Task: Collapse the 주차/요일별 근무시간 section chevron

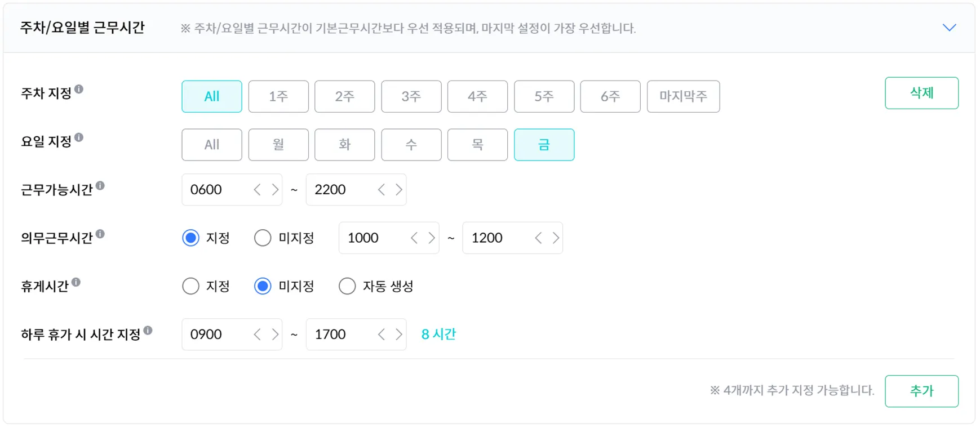Action: (949, 28)
